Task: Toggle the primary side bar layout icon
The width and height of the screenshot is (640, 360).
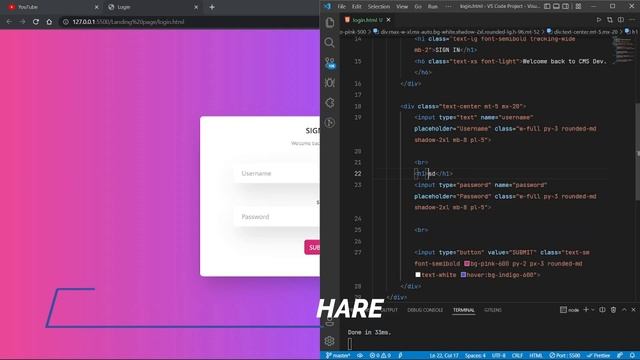Action: (547, 7)
